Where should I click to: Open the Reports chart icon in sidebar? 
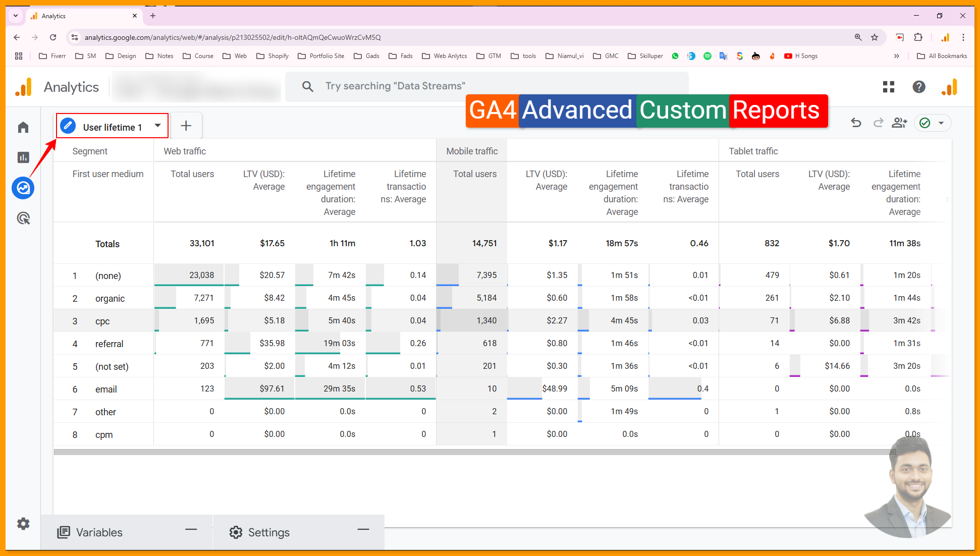[x=23, y=157]
